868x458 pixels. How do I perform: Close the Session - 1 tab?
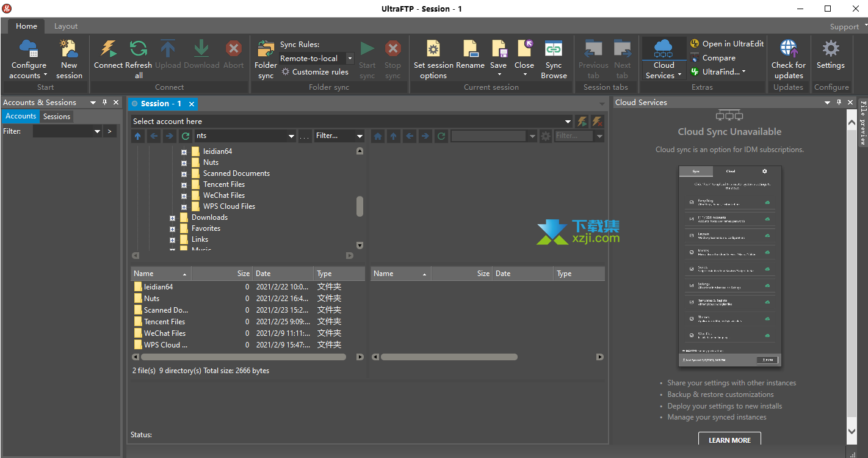pyautogui.click(x=191, y=104)
